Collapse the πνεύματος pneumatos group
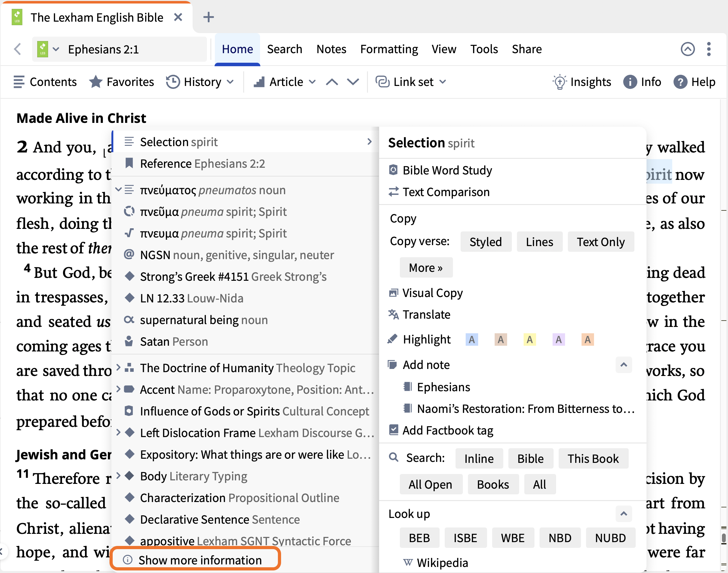The width and height of the screenshot is (728, 573). [118, 189]
